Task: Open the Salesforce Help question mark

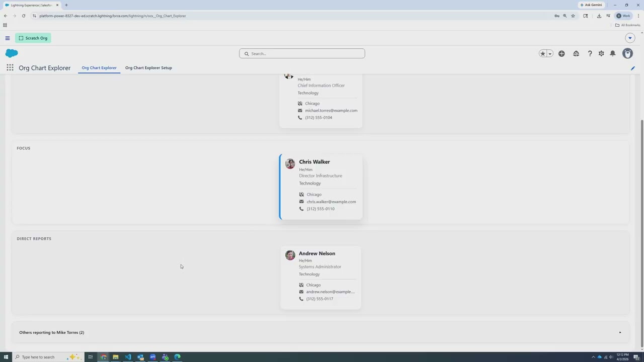Action: tap(590, 53)
